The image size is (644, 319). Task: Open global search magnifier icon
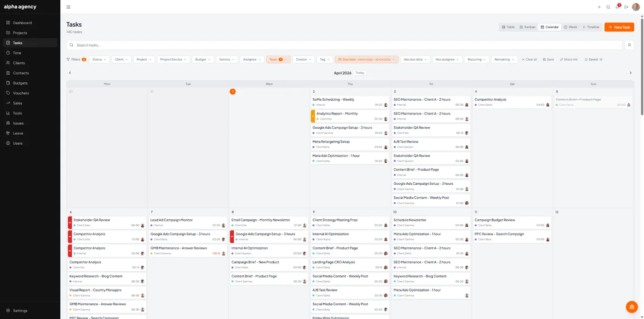point(608,7)
